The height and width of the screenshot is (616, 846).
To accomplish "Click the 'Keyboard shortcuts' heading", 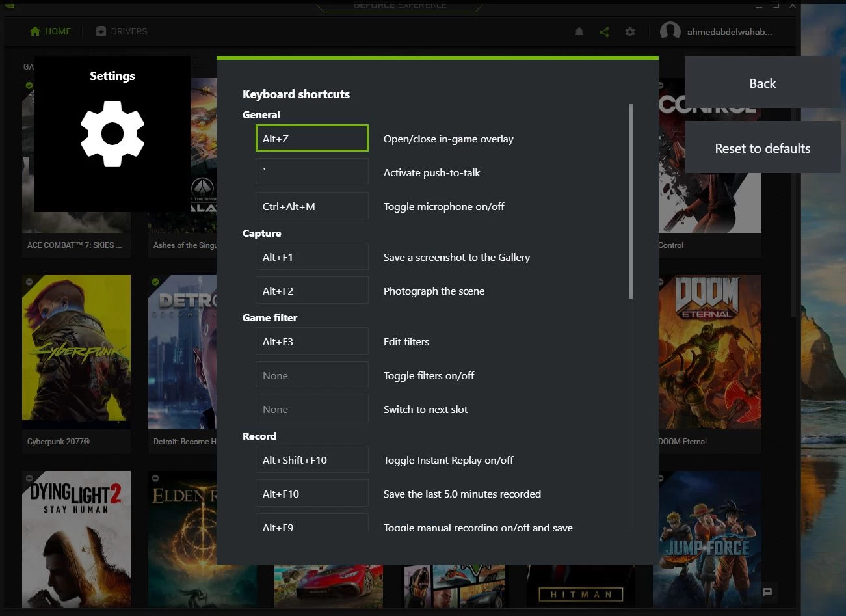I will coord(296,94).
